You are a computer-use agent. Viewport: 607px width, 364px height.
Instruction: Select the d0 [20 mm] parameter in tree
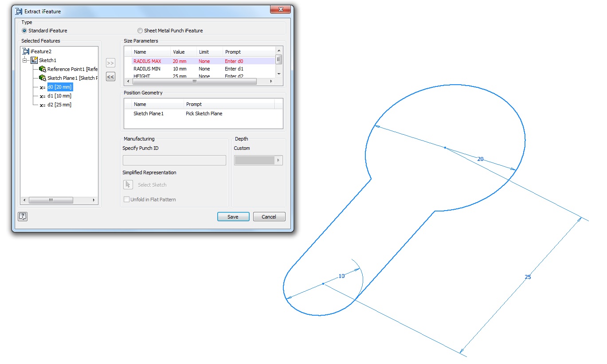pos(59,87)
